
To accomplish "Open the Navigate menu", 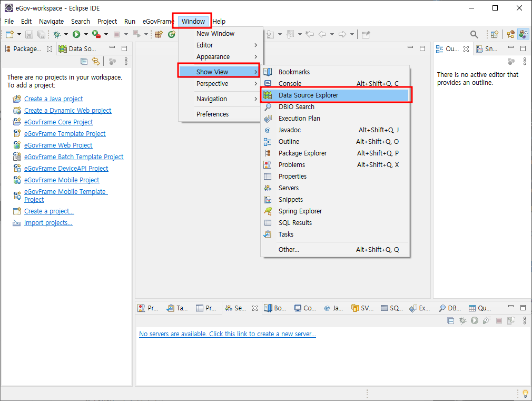I will click(x=51, y=22).
